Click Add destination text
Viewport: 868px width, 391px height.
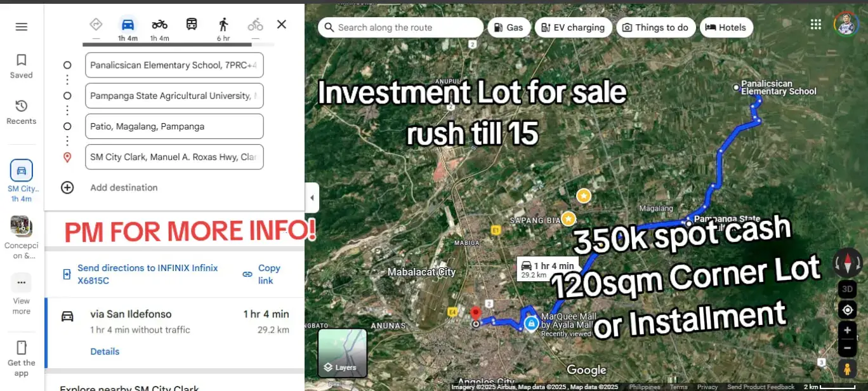point(124,187)
